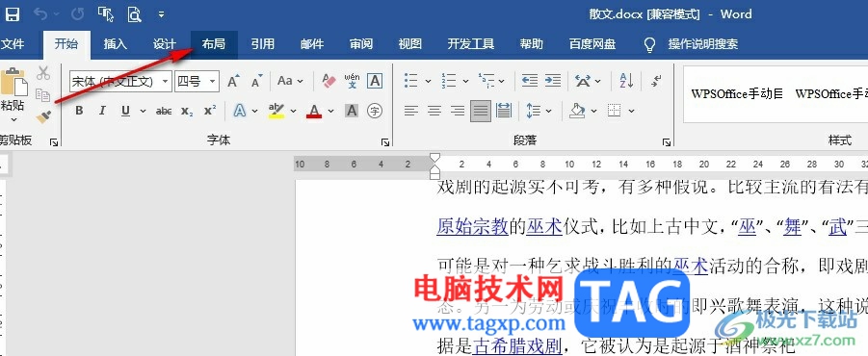Cut selection with the scissors icon
Image resolution: width=868 pixels, height=356 pixels.
point(43,73)
